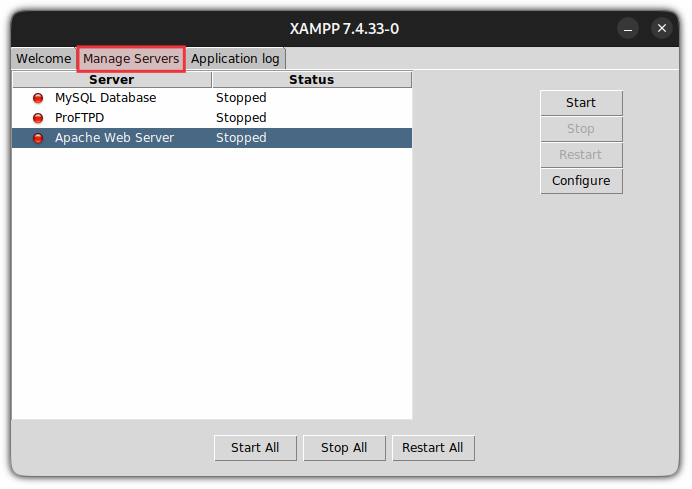Image resolution: width=692 pixels, height=489 pixels.
Task: Click the Start button for selected server
Action: 581,103
